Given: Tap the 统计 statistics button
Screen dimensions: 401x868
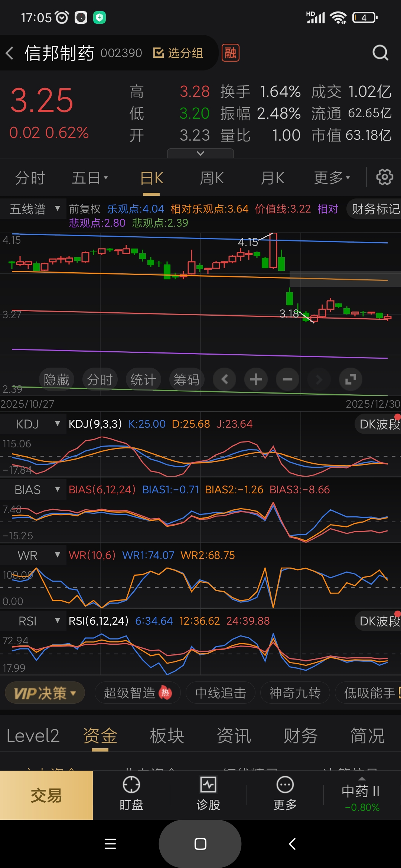Looking at the screenshot, I should 143,379.
